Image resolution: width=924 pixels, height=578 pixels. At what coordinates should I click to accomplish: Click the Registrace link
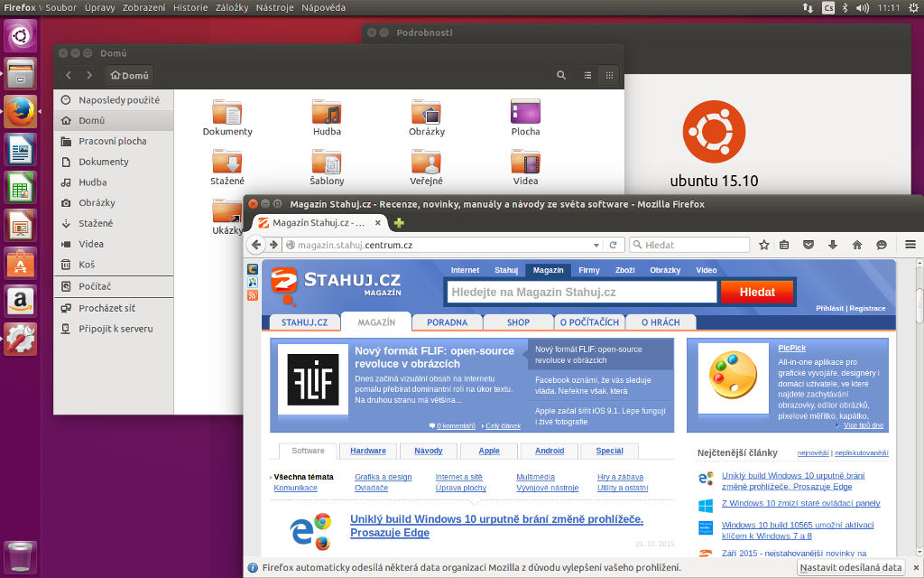pyautogui.click(x=867, y=309)
